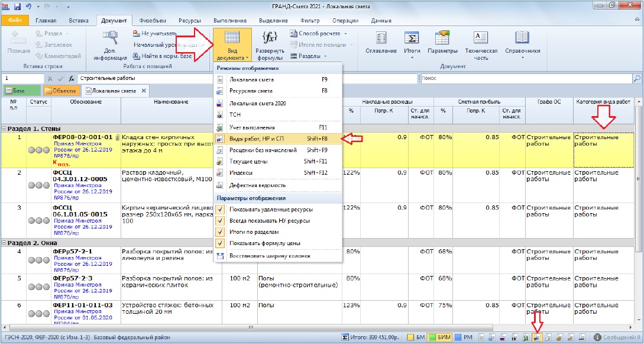Viewport: 644px width, 344px height.
Task: Toggle БИМ calculation mode in status bar
Action: [440, 337]
